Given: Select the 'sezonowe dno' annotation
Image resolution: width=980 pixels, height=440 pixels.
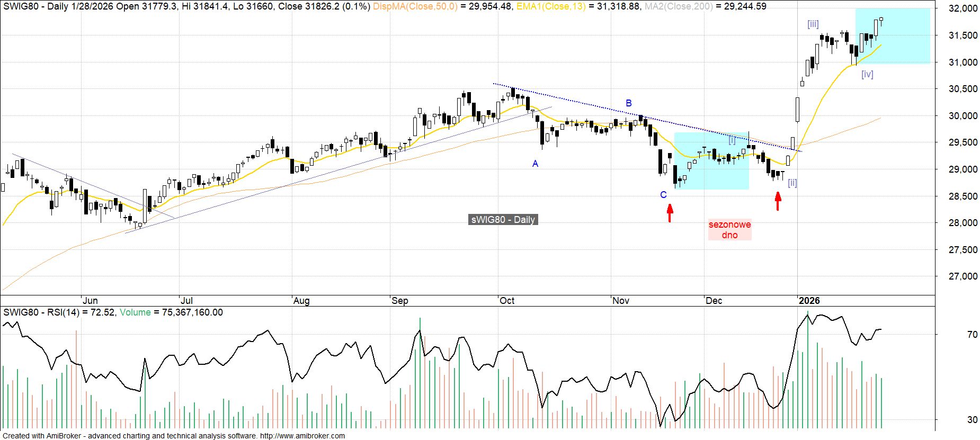Looking at the screenshot, I should [x=729, y=230].
